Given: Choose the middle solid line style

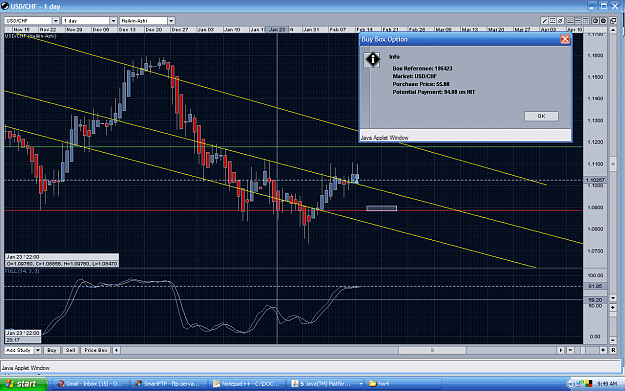Looking at the screenshot, I should click(x=578, y=21).
